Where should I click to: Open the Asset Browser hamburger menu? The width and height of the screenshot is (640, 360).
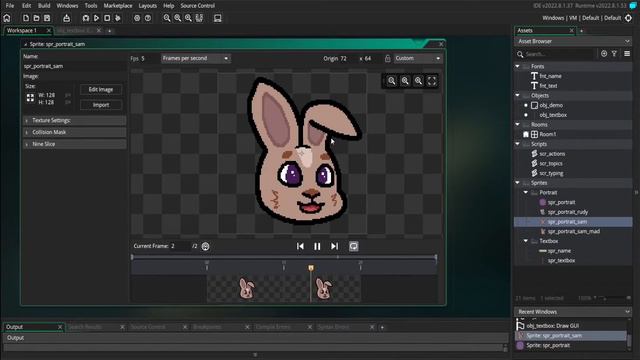tap(627, 54)
